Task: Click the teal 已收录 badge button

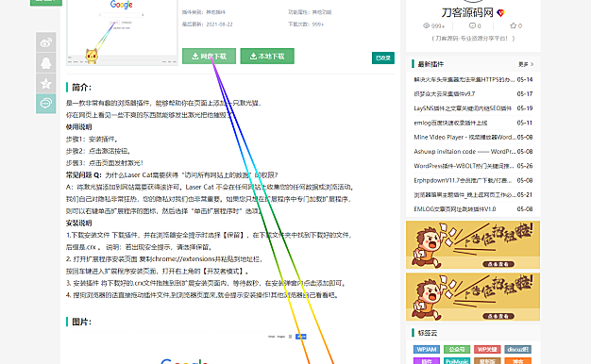Action: (x=383, y=58)
